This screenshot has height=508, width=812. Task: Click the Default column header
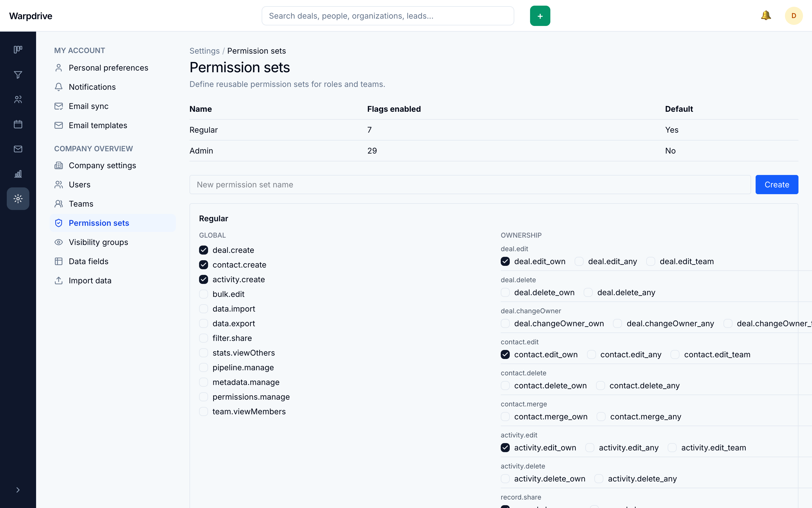679,109
